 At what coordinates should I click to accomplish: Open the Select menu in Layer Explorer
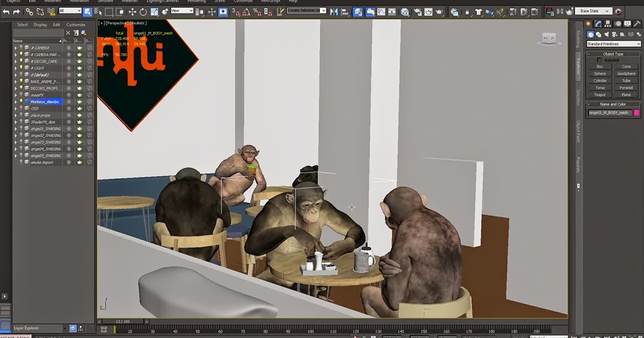pos(23,25)
